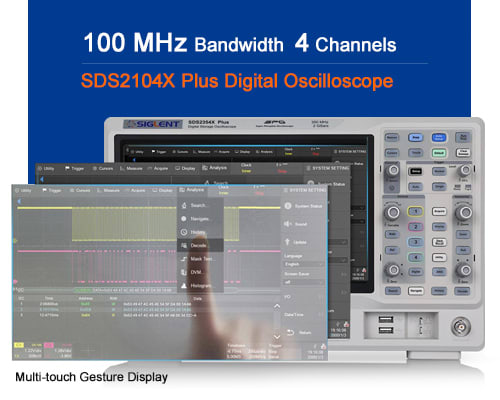
Task: Click the Timebase info box at screen bottom
Action: pyautogui.click(x=246, y=351)
